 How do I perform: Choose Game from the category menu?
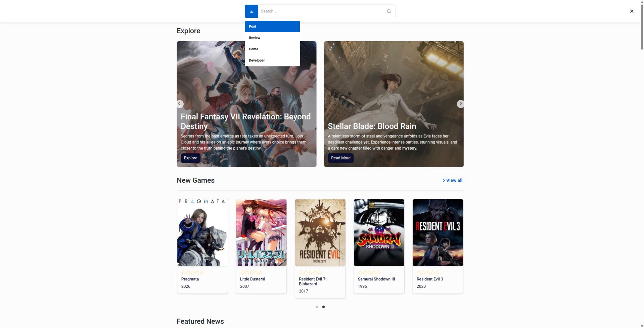[x=272, y=49]
